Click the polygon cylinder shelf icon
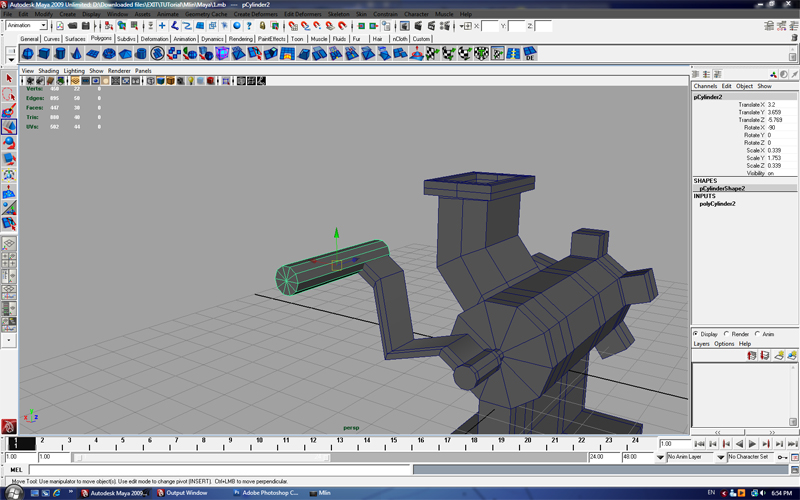Viewport: 800px width, 500px height. (x=60, y=53)
